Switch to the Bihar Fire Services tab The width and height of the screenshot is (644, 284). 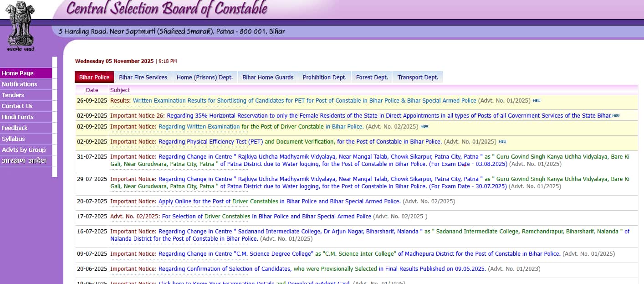pos(143,77)
